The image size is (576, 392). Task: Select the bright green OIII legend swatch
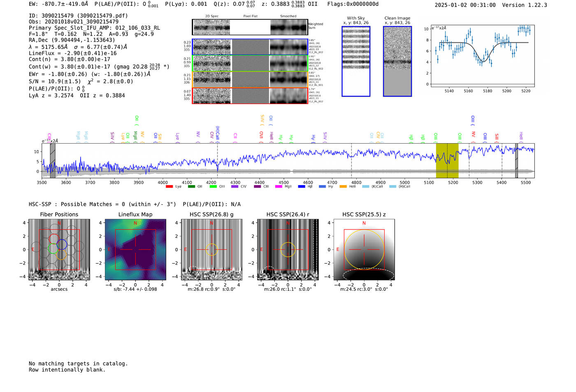click(213, 187)
